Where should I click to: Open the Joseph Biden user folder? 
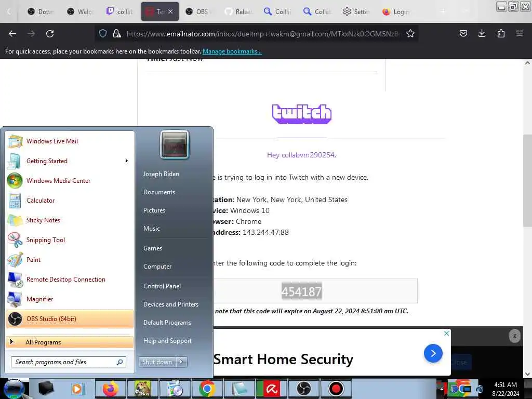click(161, 174)
